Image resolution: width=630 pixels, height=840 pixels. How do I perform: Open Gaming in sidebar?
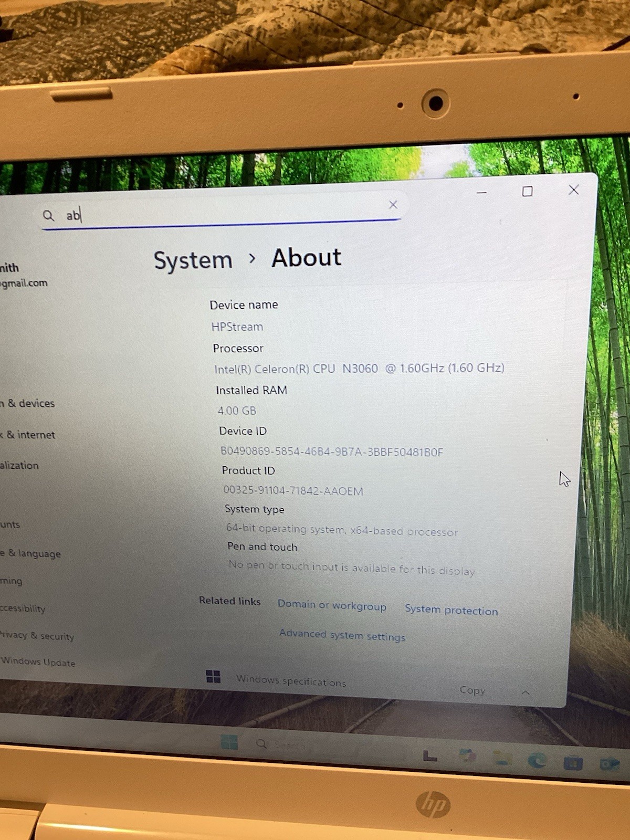(11, 581)
